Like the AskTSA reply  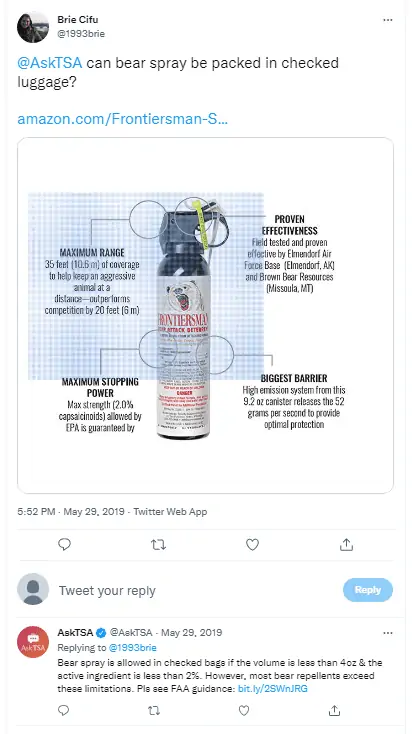(244, 711)
